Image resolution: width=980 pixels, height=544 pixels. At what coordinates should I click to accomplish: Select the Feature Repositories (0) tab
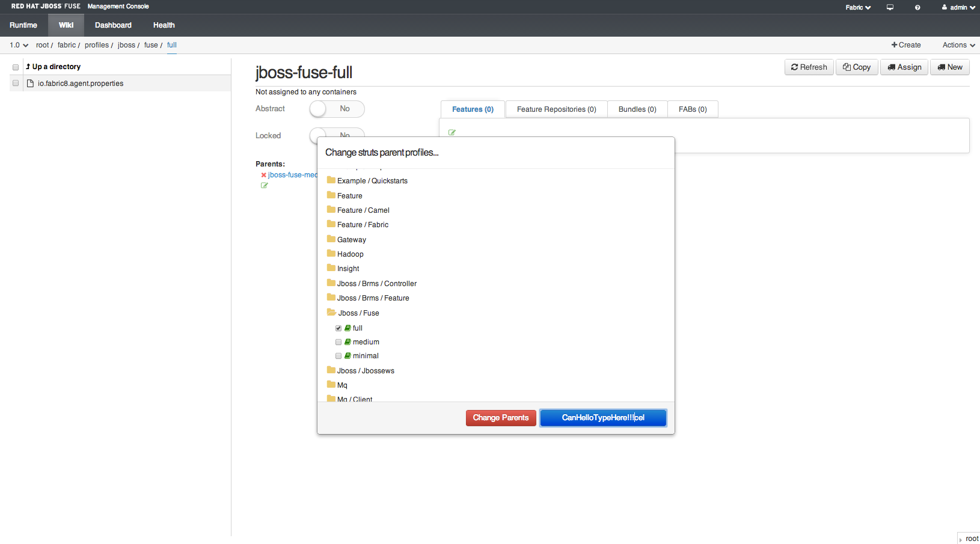(556, 109)
